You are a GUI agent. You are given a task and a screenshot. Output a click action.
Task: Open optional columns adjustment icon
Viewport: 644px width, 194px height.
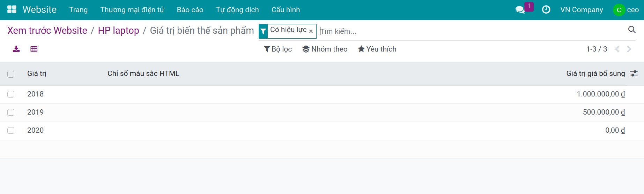pyautogui.click(x=634, y=73)
